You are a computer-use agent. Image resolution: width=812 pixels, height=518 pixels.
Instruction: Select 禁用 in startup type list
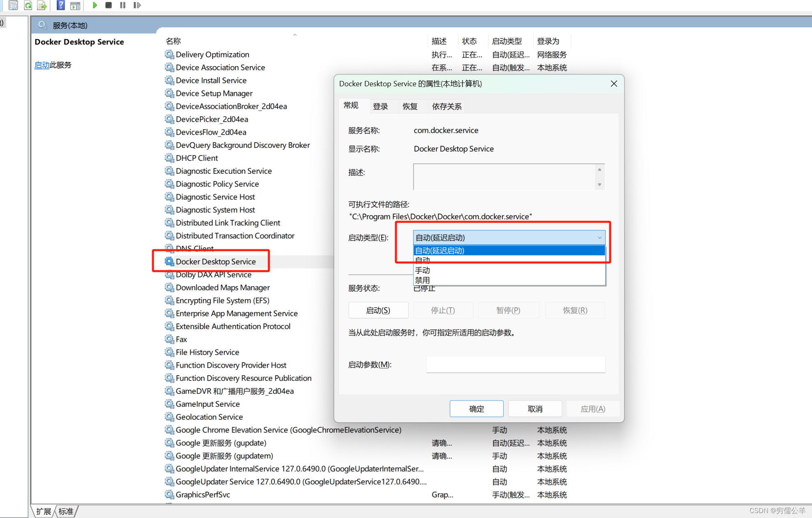423,280
